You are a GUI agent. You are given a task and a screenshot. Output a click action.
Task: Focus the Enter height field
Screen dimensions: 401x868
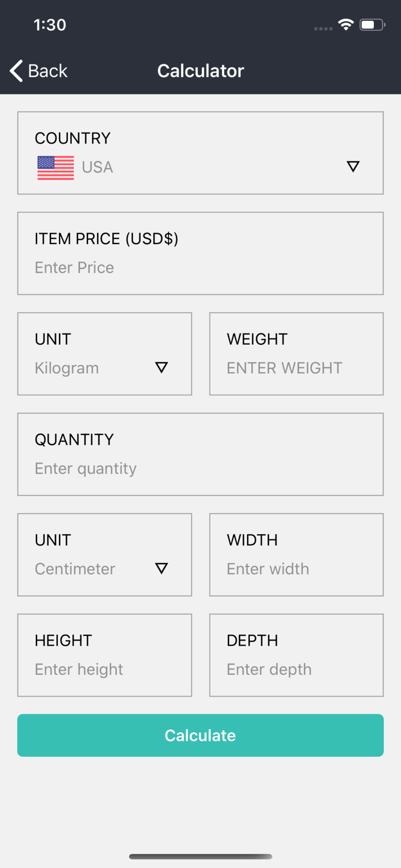point(105,670)
